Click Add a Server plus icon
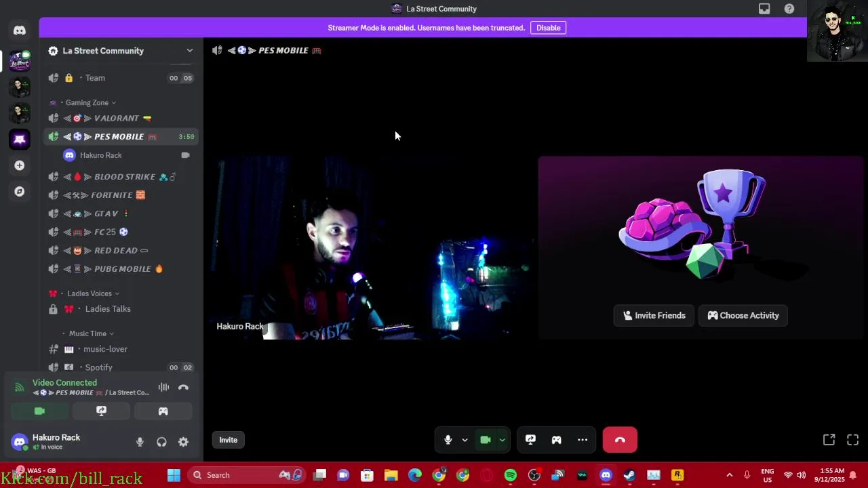868x488 pixels. (x=19, y=165)
